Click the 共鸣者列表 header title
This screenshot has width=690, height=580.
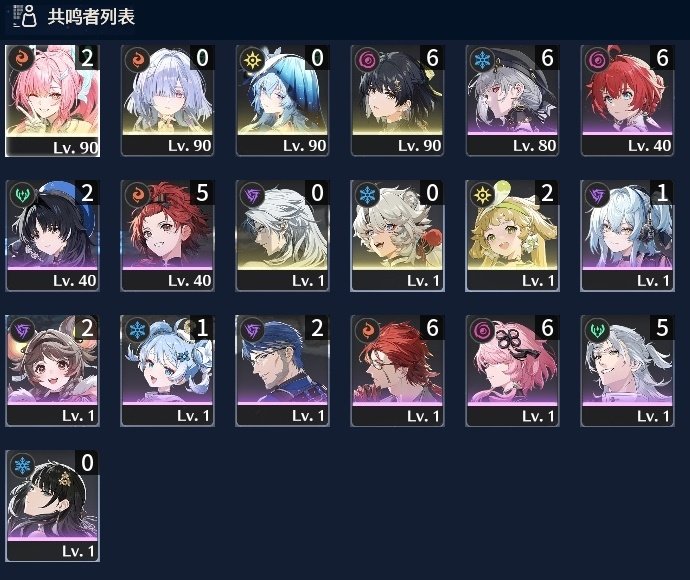91,17
